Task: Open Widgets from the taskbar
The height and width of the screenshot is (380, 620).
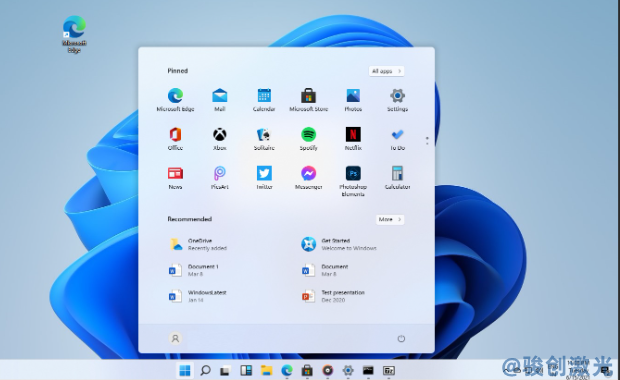Action: pos(246,371)
